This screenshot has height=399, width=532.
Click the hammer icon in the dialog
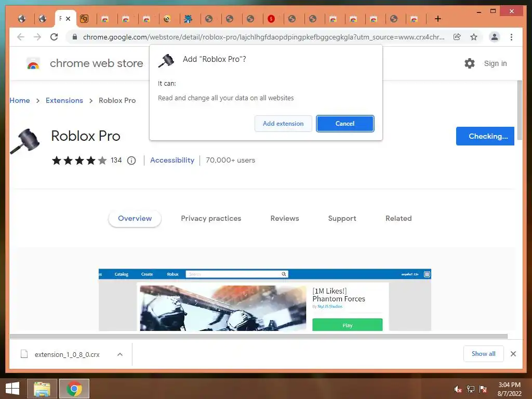[x=166, y=61]
